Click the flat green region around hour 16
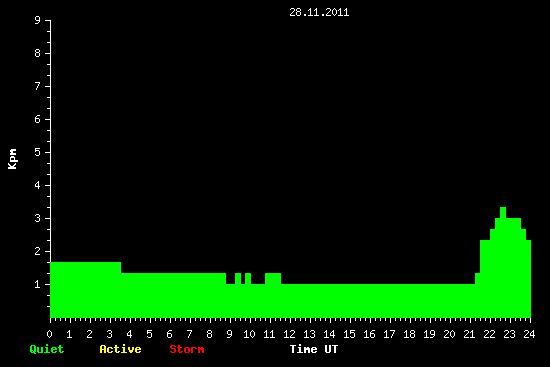This screenshot has width=550, height=367. (x=369, y=301)
